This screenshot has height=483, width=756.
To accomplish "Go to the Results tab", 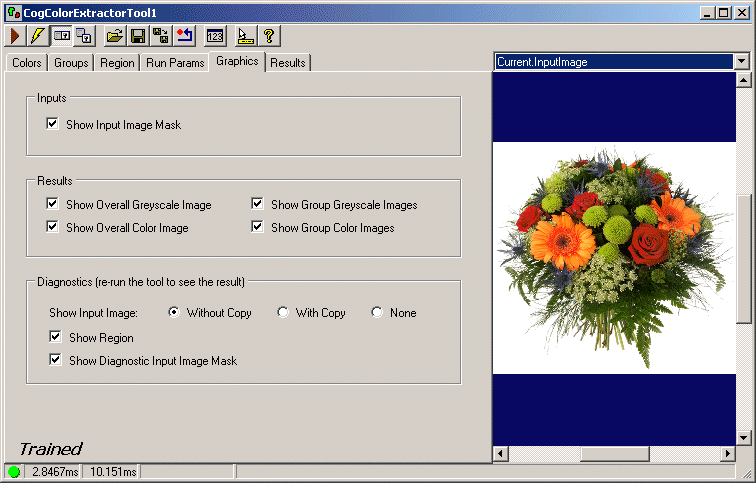I will click(x=288, y=62).
